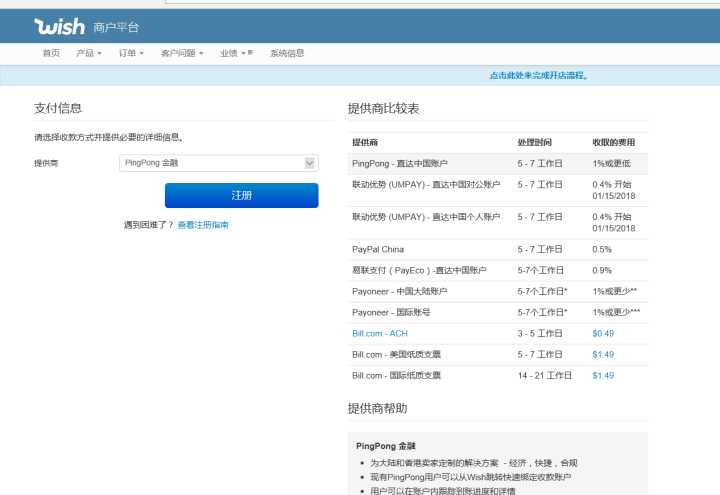This screenshot has width=720, height=495.
Task: Expand the 订单 orders menu
Action: point(131,53)
